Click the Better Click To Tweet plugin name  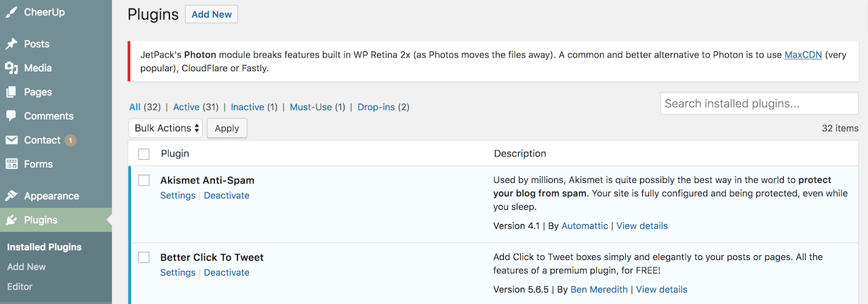212,257
